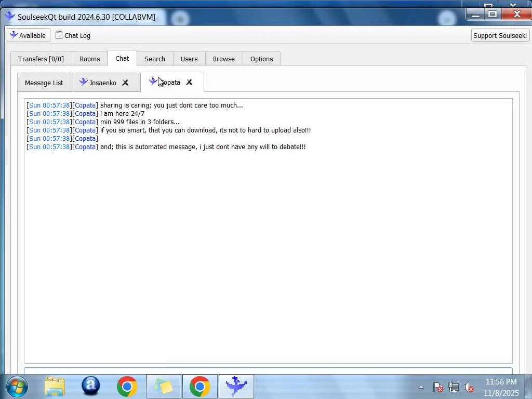The height and width of the screenshot is (399, 532).
Task: Switch to Transfers [0/0] tab
Action: [x=41, y=59]
